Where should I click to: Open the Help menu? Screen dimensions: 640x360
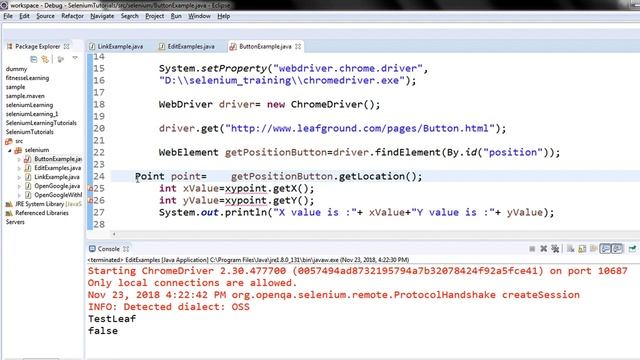point(223,16)
